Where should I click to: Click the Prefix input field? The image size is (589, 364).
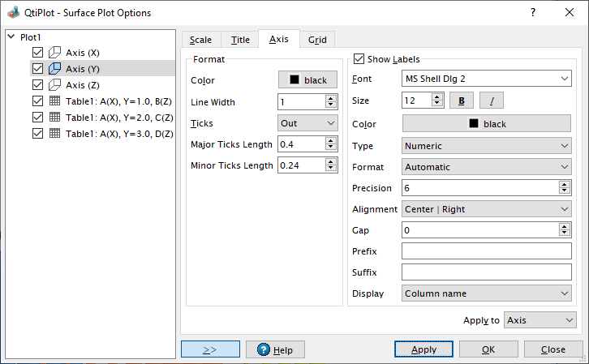487,251
